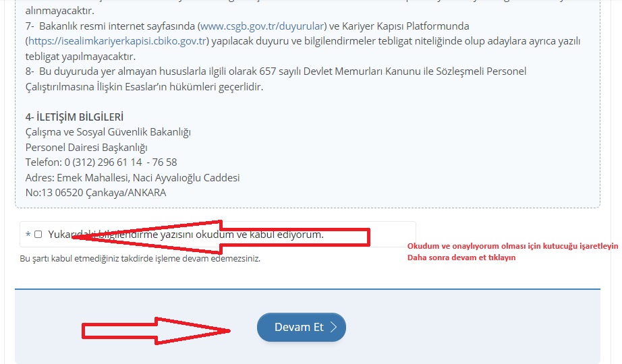Screen dimensions: 622x364
Task: Click the Devam Et button
Action: (x=301, y=328)
